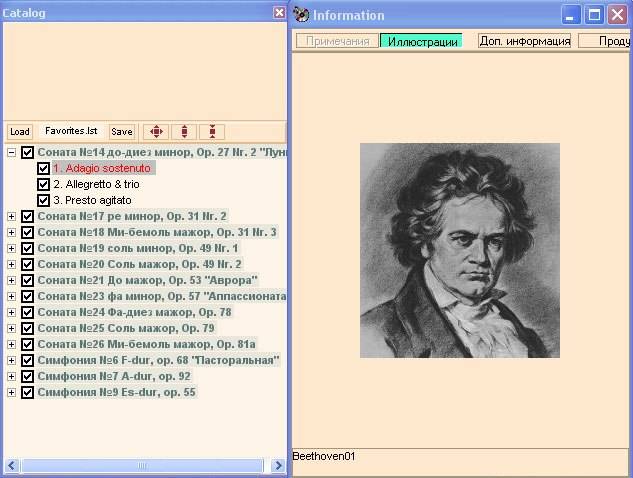Uncheck Соната №18 Ми-бемоль мажор checkbox

click(x=27, y=233)
